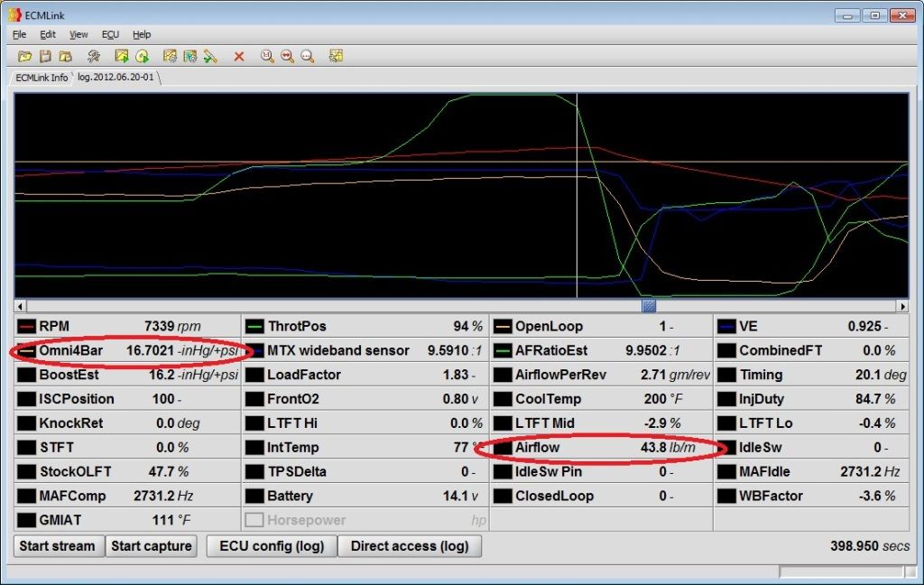Click the StockOLFT value 47.7 %
Screen dimensions: 924x585
169,472
